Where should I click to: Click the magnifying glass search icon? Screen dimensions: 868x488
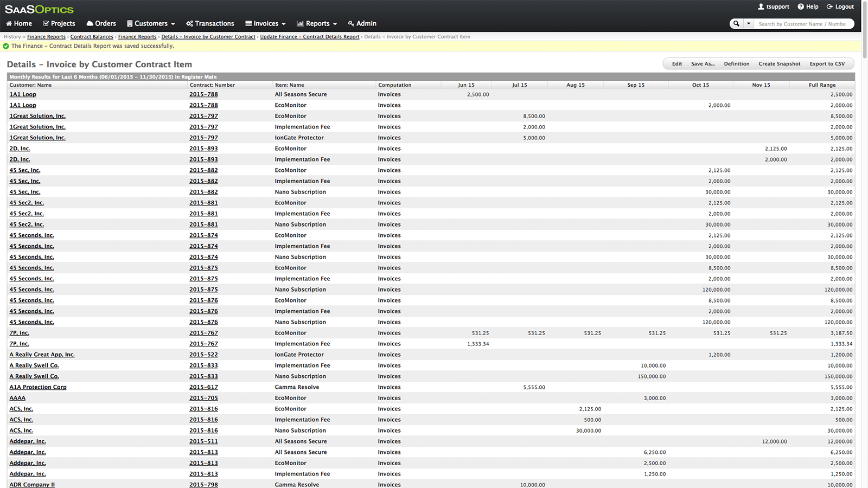[x=736, y=24]
